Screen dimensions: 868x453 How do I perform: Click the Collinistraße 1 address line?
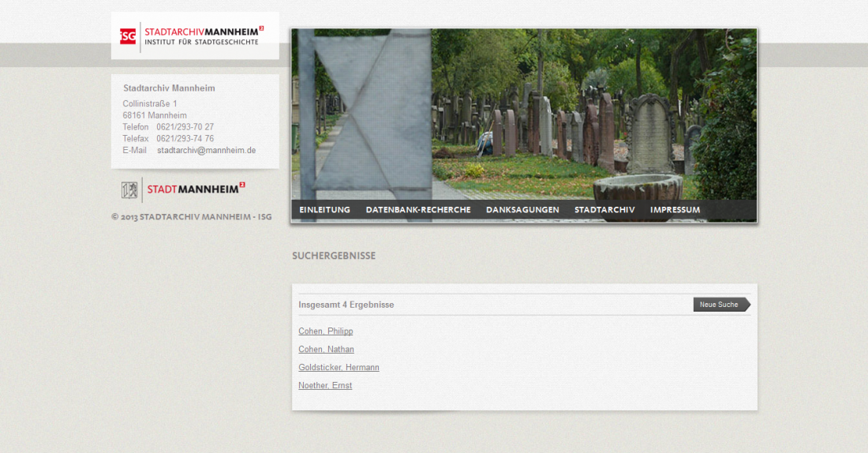point(150,104)
